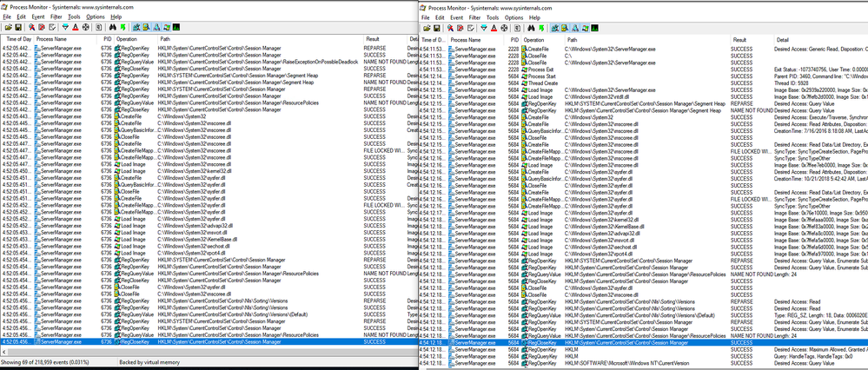The height and width of the screenshot is (370, 868).
Task: Select Load Image ntdll.dll row in right window
Action: [x=643, y=96]
